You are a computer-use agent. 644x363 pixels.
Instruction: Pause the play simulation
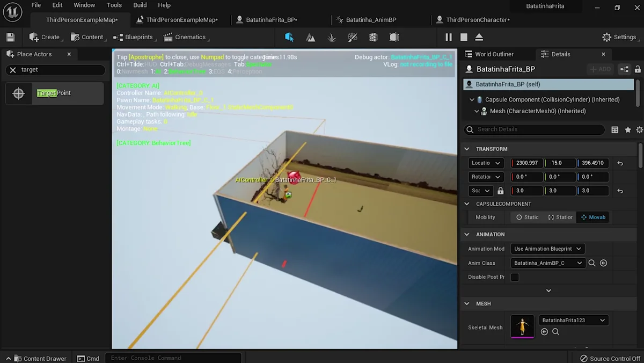click(x=449, y=37)
